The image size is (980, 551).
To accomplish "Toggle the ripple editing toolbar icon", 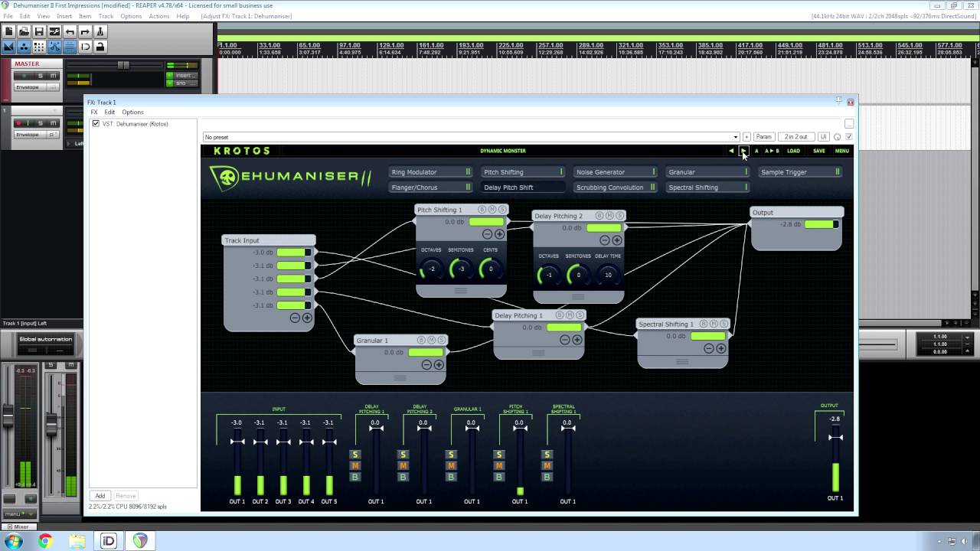I will pos(70,47).
